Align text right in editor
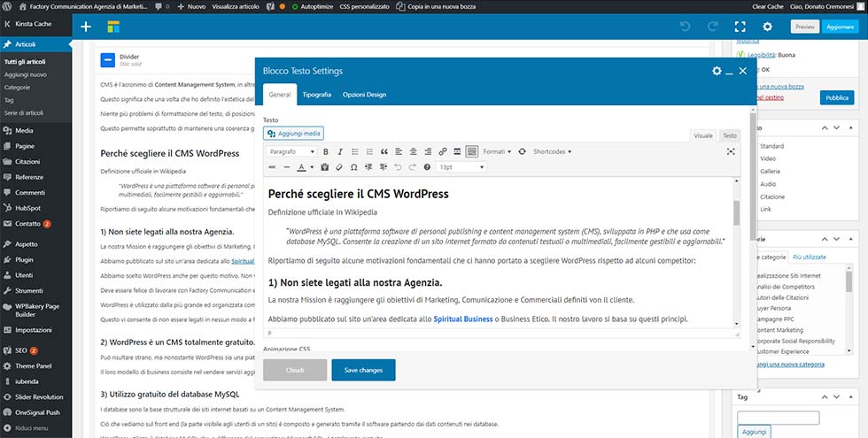Viewport: 868px width, 438px height. click(x=428, y=151)
